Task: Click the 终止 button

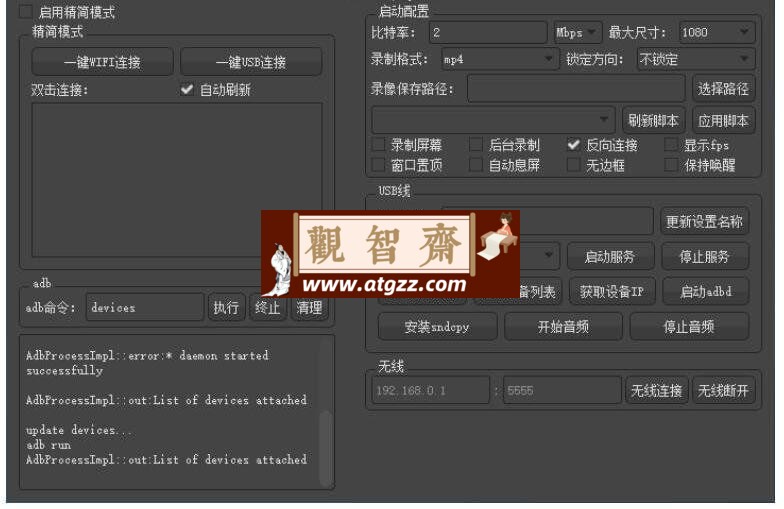Action: 268,308
